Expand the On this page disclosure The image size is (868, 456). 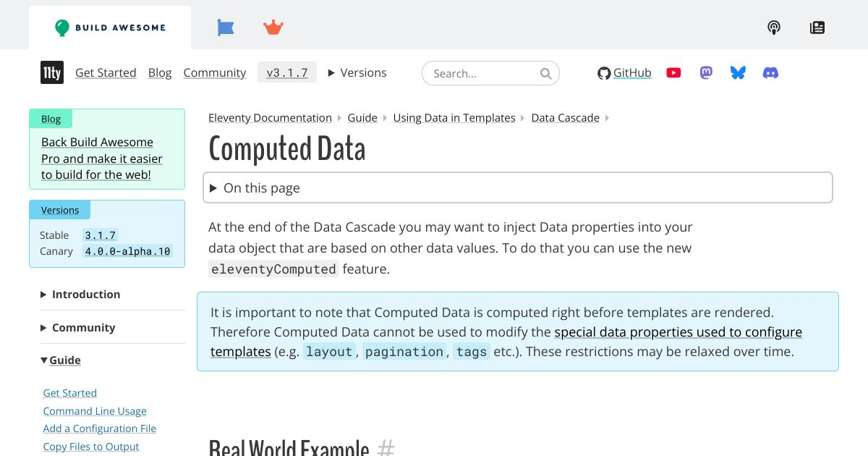pyautogui.click(x=518, y=187)
